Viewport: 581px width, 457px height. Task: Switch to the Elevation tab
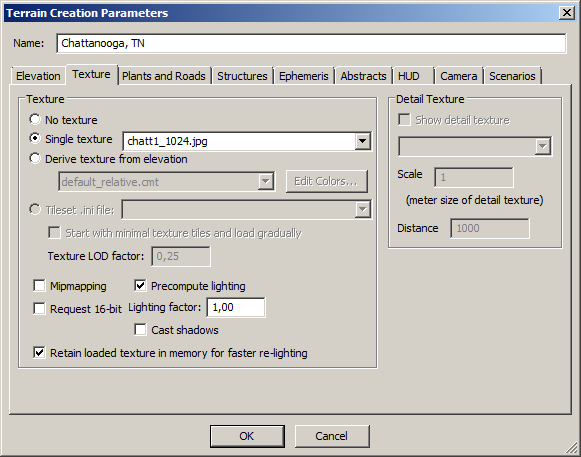coord(38,76)
